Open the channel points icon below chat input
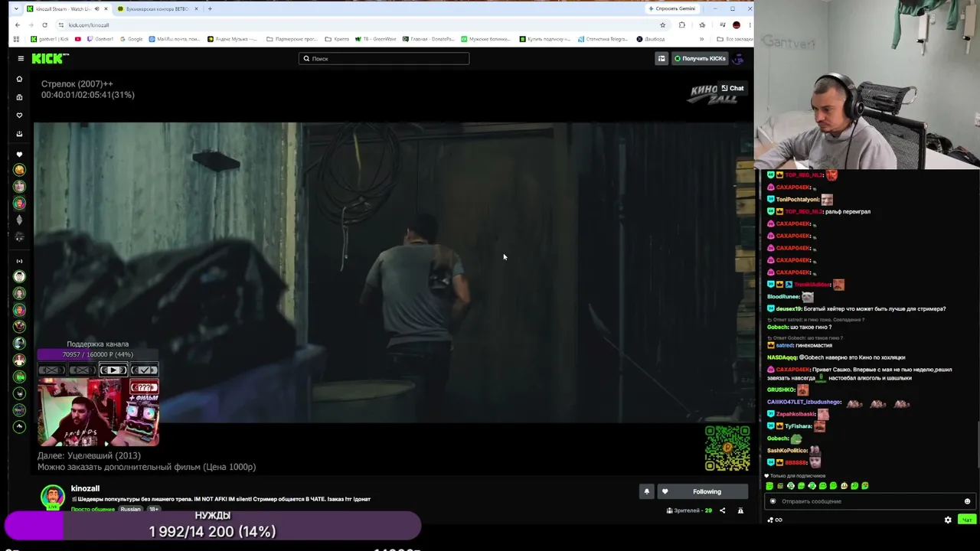Viewport: 980px width, 551px height. pyautogui.click(x=774, y=520)
